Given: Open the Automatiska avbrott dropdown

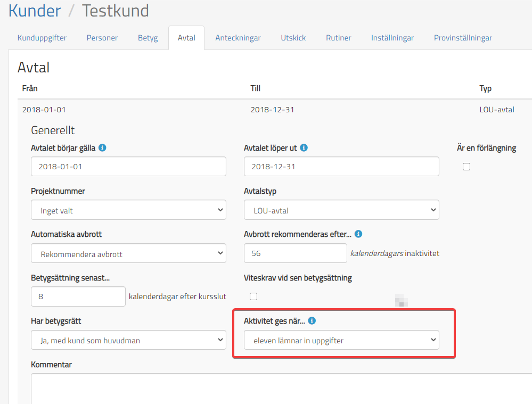Looking at the screenshot, I should point(128,254).
